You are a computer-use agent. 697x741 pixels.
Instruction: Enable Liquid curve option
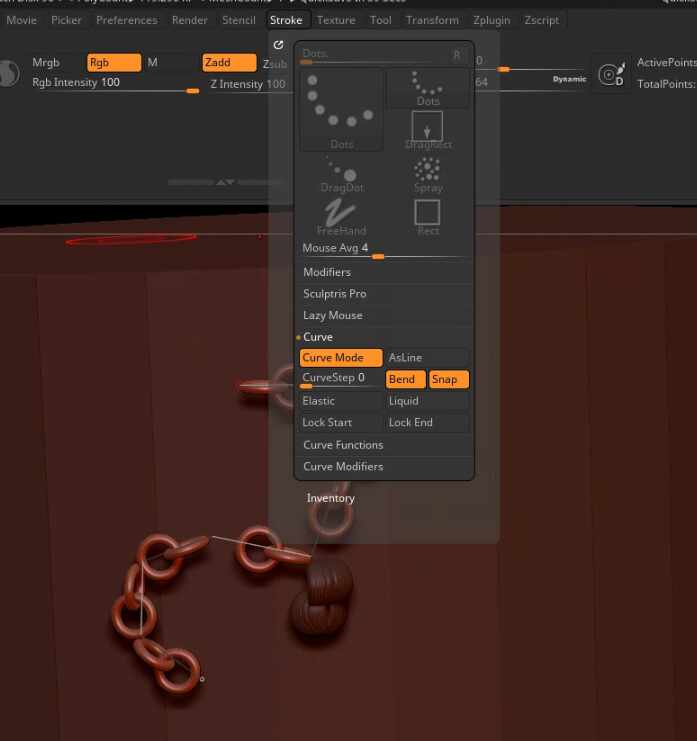coord(427,401)
